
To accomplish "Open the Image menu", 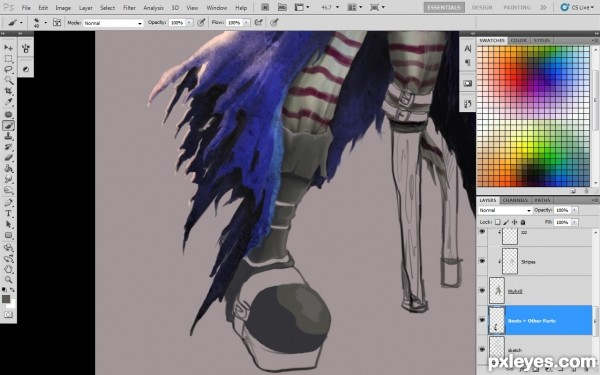I will pyautogui.click(x=63, y=8).
